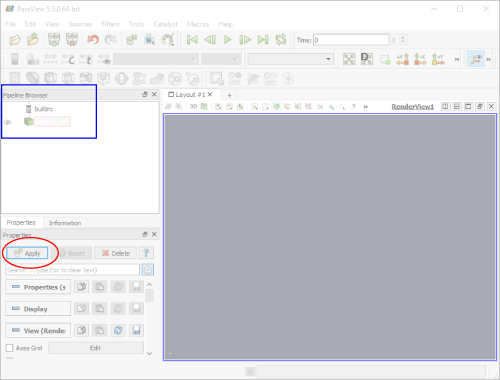Click the Connect to server icon
The height and width of the screenshot is (380, 500).
(54, 40)
